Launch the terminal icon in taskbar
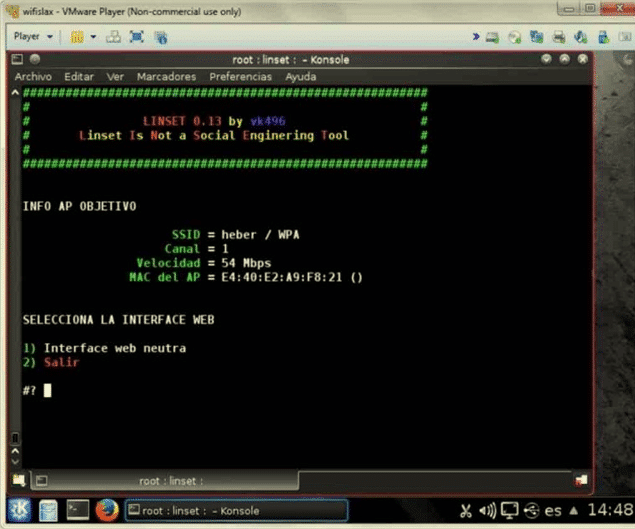 point(78,510)
